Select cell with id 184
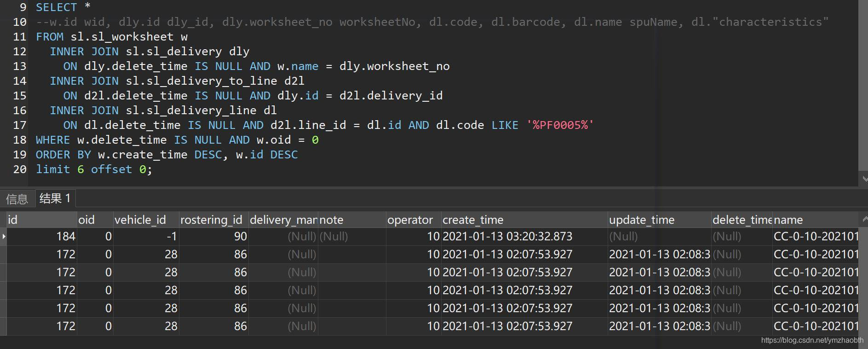This screenshot has width=868, height=349. [x=41, y=236]
